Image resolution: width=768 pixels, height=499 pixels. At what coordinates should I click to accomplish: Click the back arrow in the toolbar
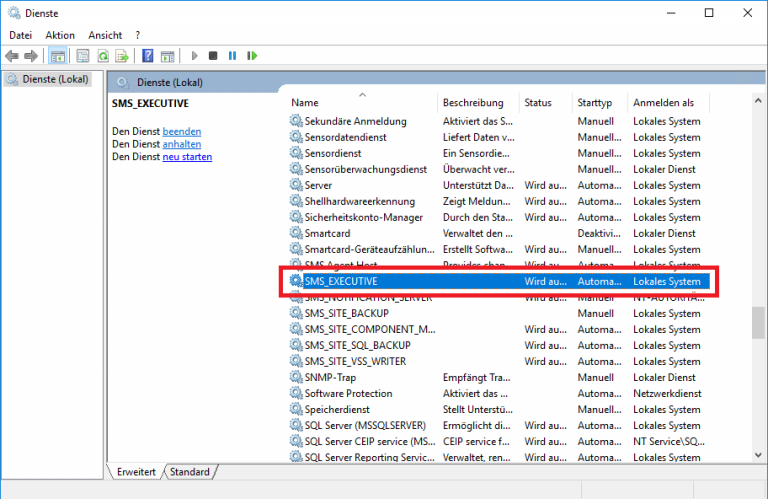(12, 56)
